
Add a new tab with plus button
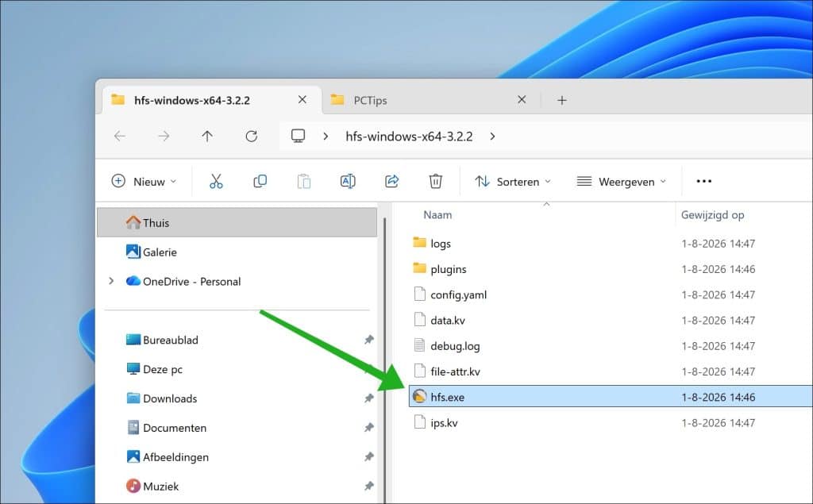562,100
